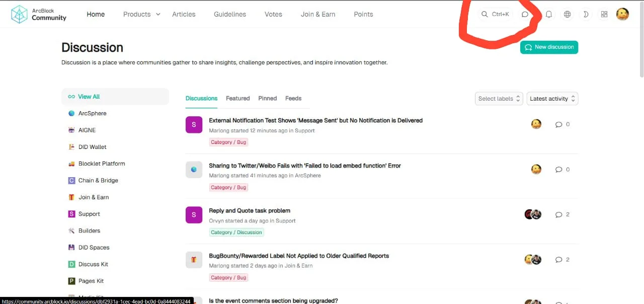Viewport: 644px width, 304px height.
Task: Open the Points nav item
Action: 363,14
